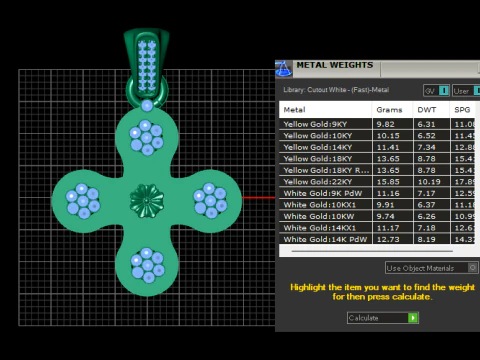The image size is (480, 360).
Task: Click the 6.52 DWT value
Action: point(426,136)
